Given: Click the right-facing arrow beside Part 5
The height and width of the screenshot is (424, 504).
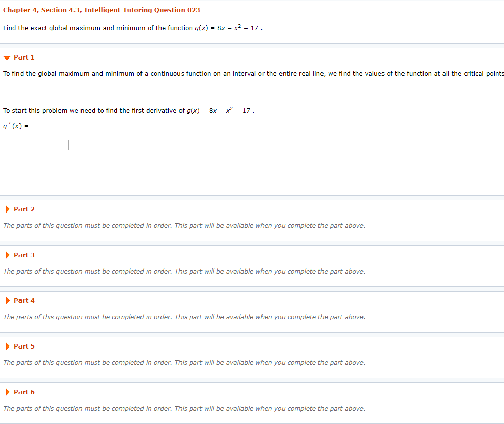Looking at the screenshot, I should 7,346.
